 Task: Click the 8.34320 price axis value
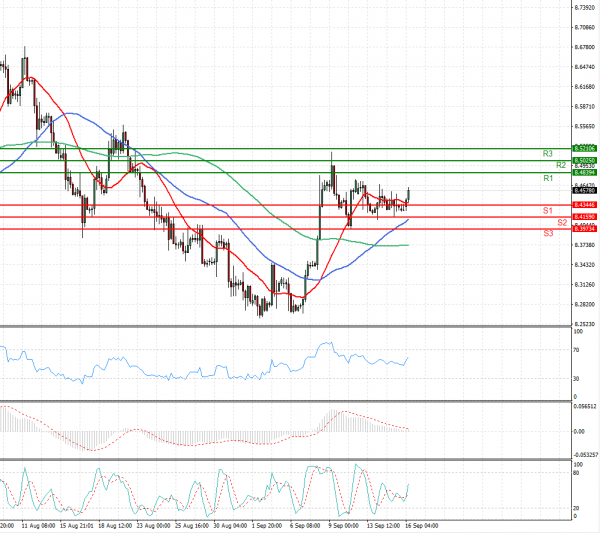[x=584, y=265]
